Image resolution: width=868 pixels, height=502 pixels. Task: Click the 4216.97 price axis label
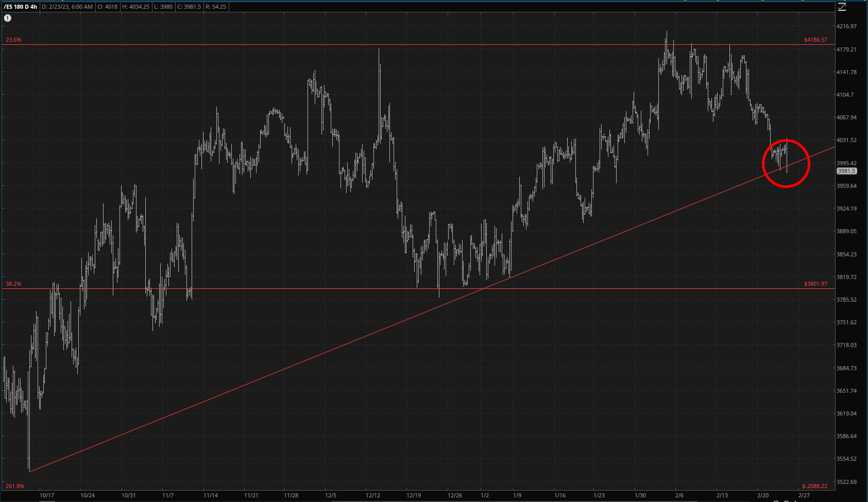click(846, 26)
